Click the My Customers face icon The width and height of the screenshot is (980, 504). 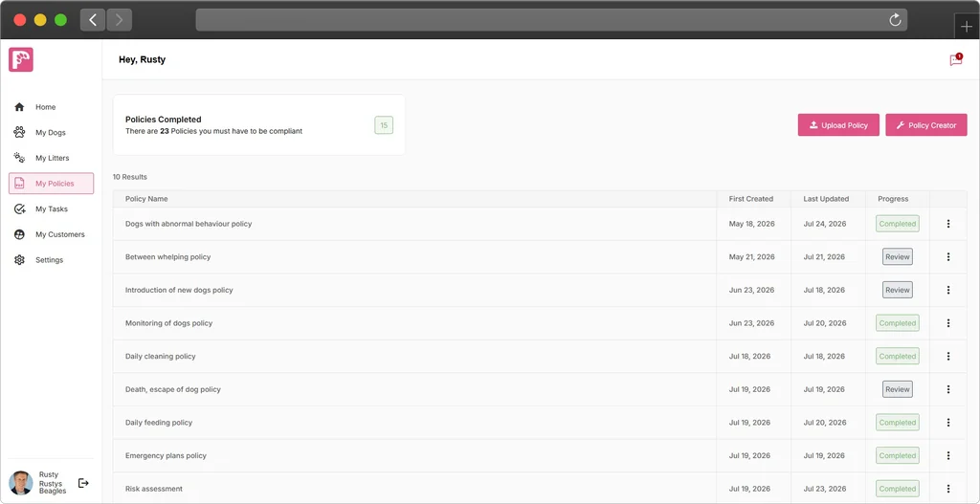click(19, 235)
